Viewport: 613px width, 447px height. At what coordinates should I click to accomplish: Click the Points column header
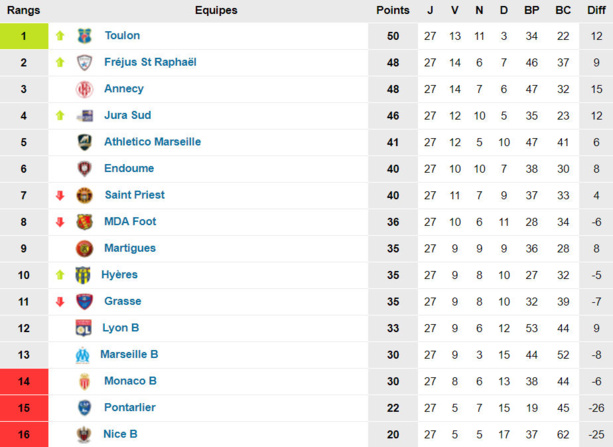tap(393, 10)
